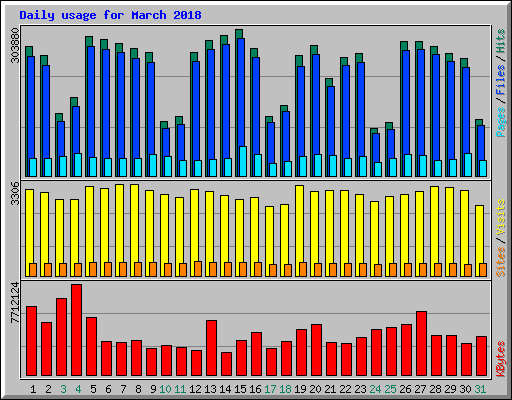The width and height of the screenshot is (512, 400).
Task: Click day label 6 on the x-axis
Action: point(108,389)
